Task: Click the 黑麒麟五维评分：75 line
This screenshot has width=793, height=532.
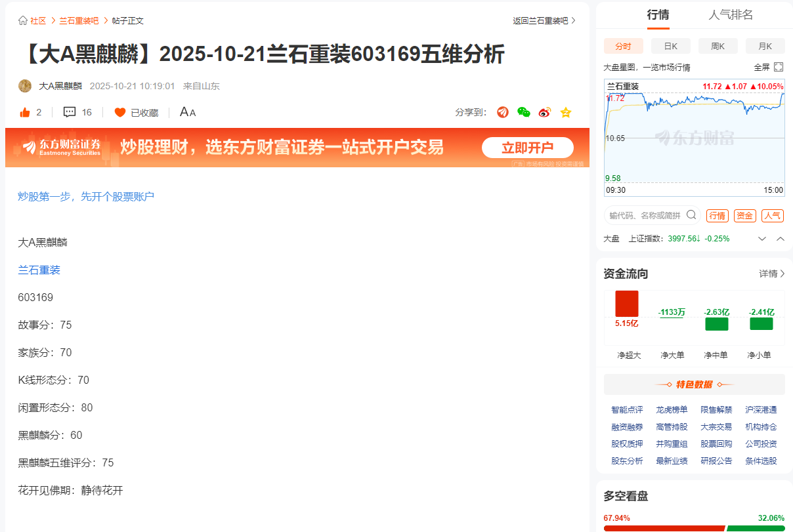Action: pos(66,462)
